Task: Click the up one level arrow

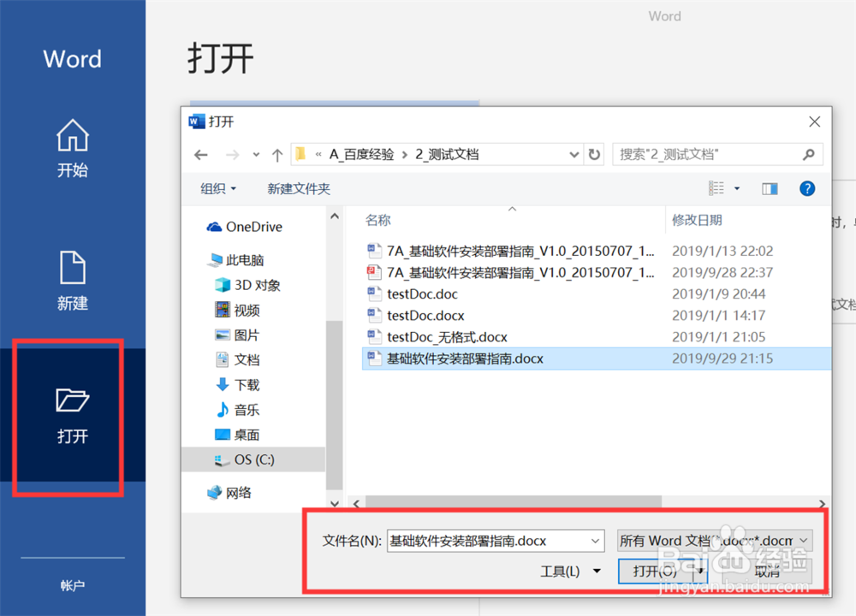Action: pos(276,154)
